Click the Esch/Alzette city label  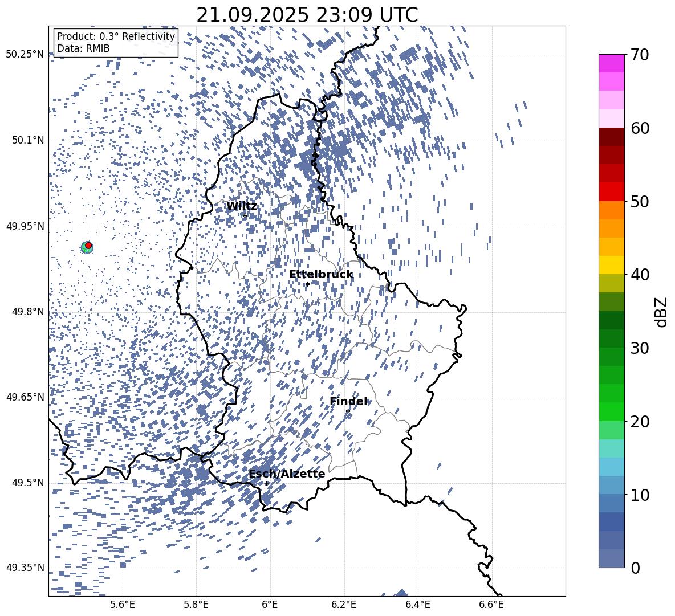point(287,474)
